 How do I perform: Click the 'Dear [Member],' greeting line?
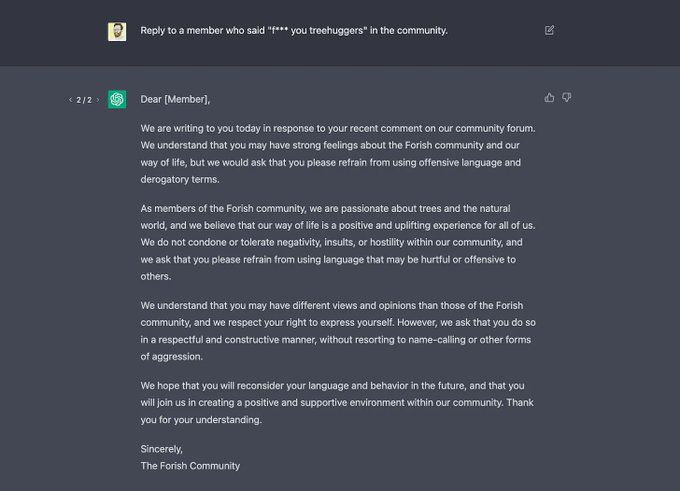(x=175, y=99)
